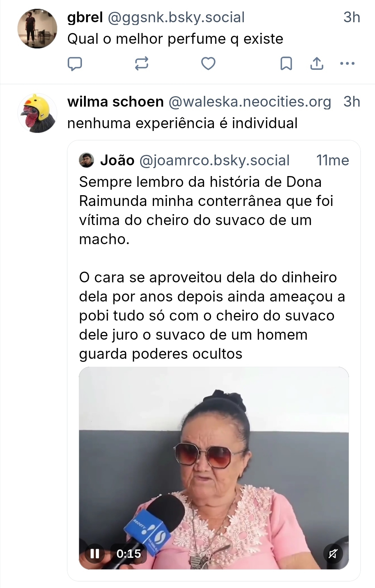
Task: Reply to gbrel's perfume post
Action: pyautogui.click(x=75, y=64)
